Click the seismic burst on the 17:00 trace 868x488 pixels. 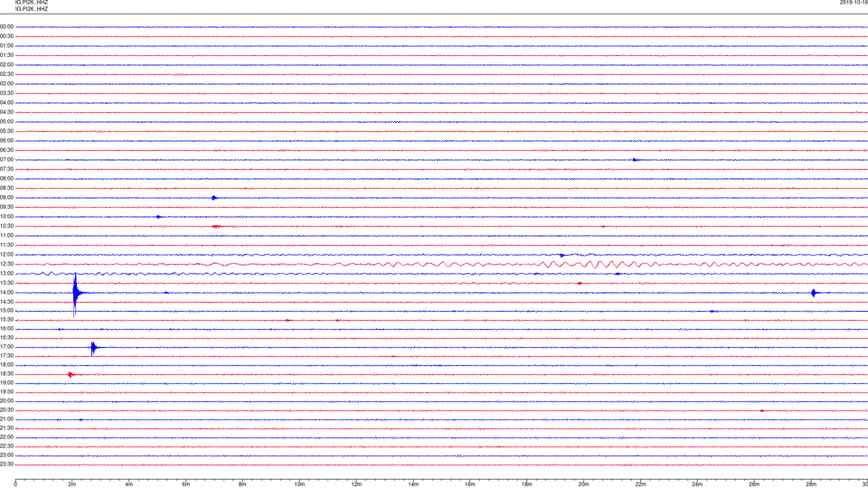pos(93,348)
